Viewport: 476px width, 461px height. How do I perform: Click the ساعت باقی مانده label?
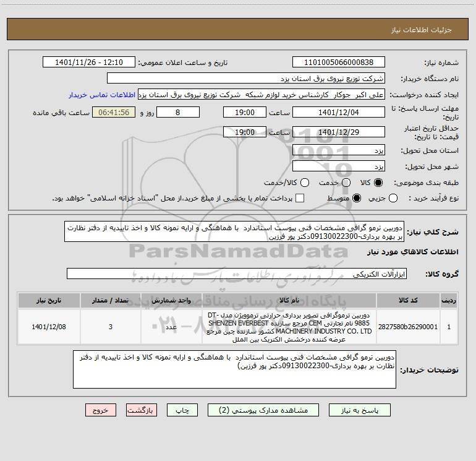(x=61, y=113)
